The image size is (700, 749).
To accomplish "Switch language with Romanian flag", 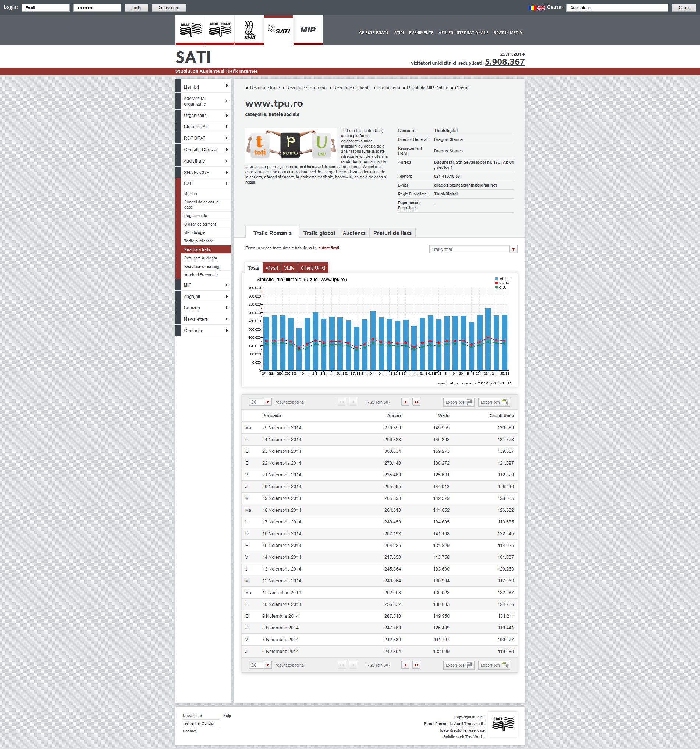I will click(532, 7).
